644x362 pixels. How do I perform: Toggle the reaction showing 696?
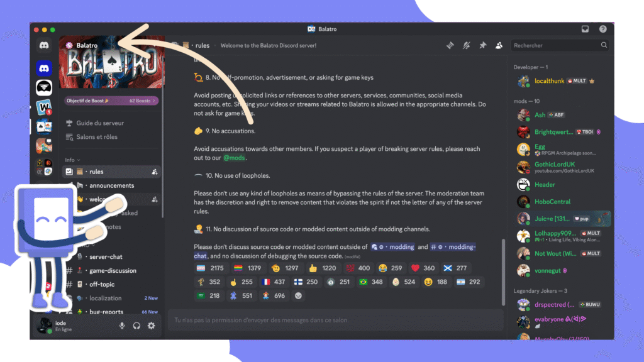click(274, 295)
